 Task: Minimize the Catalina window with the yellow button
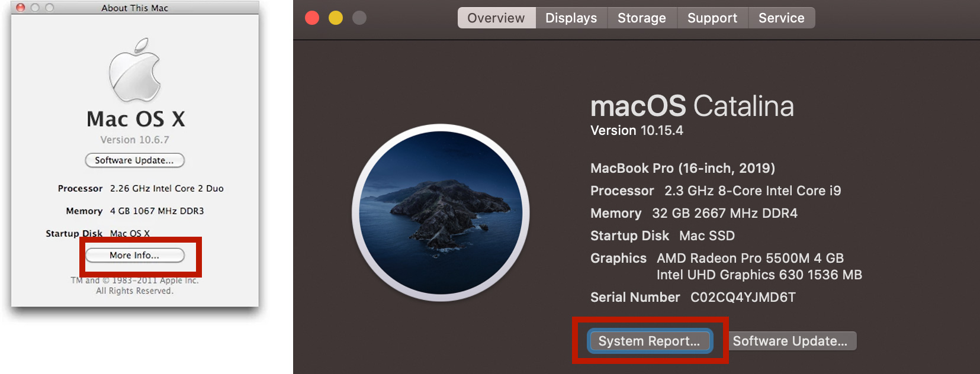(x=336, y=18)
